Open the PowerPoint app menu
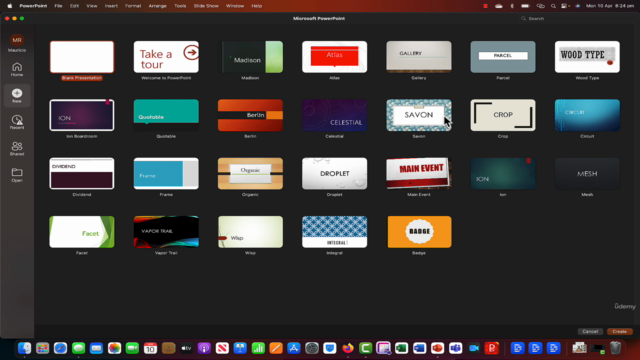 [33, 6]
